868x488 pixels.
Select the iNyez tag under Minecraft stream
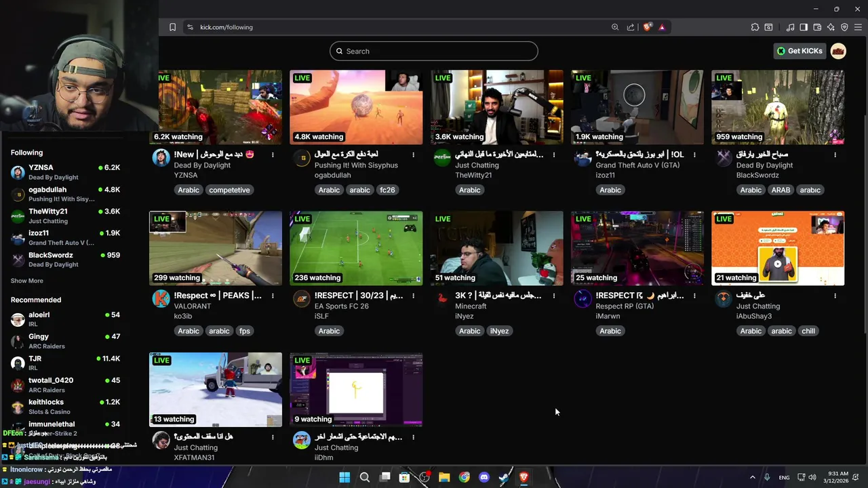coord(499,331)
